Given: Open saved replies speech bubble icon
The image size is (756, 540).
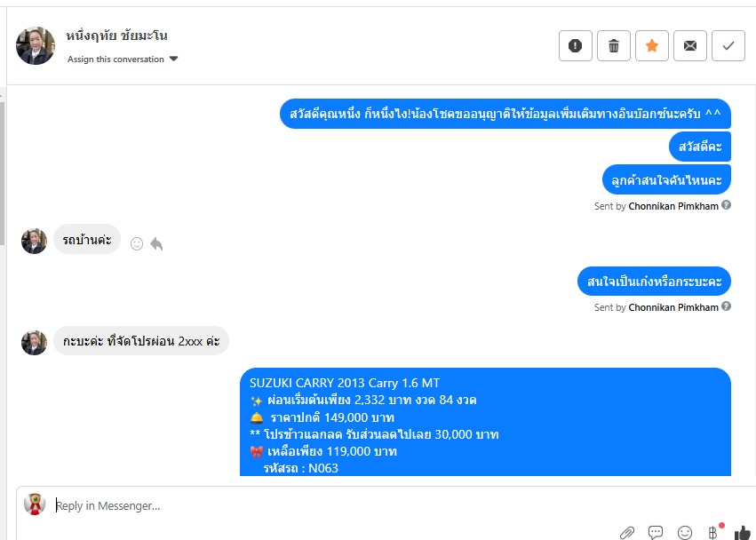Looking at the screenshot, I should coord(656,532).
